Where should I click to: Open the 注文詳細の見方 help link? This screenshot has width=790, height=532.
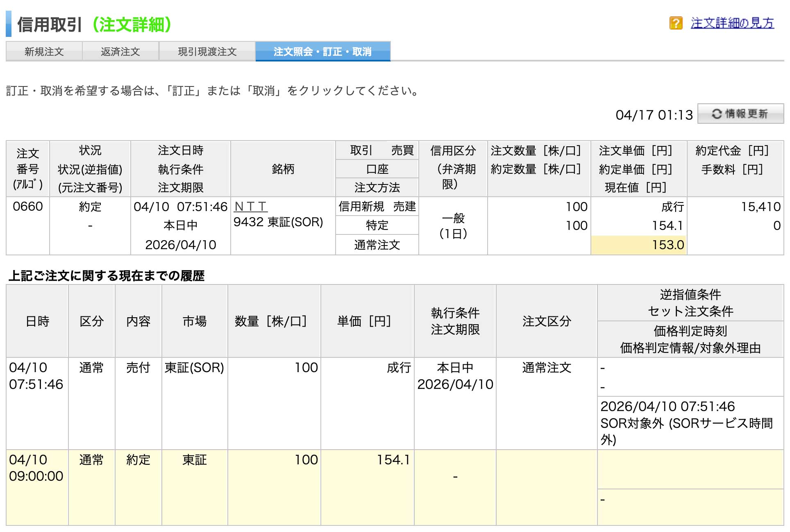[x=732, y=23]
